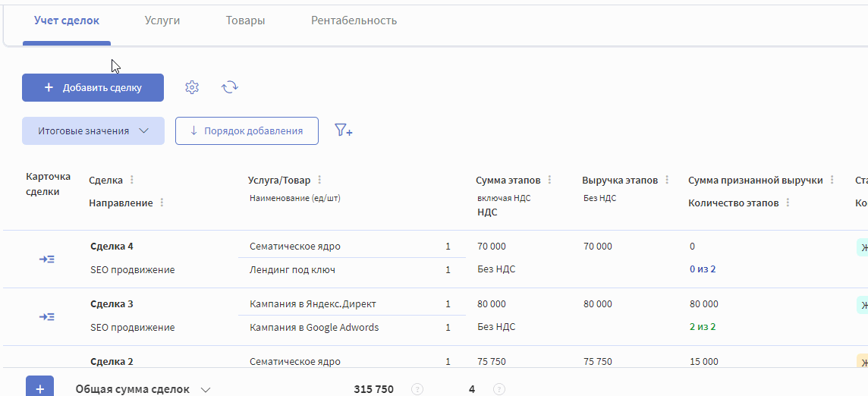Switch to the Услуги tab
This screenshot has height=396, width=868.
click(x=162, y=21)
